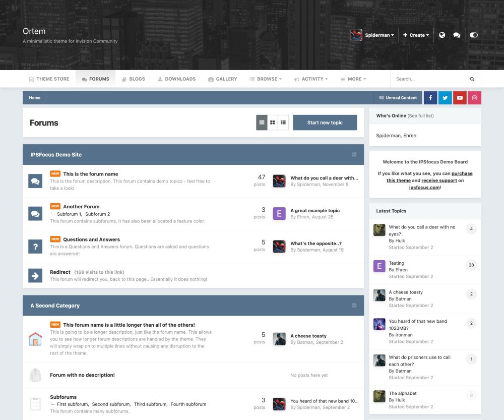Click Spiderman avatar in the header
504x420 pixels.
click(356, 35)
